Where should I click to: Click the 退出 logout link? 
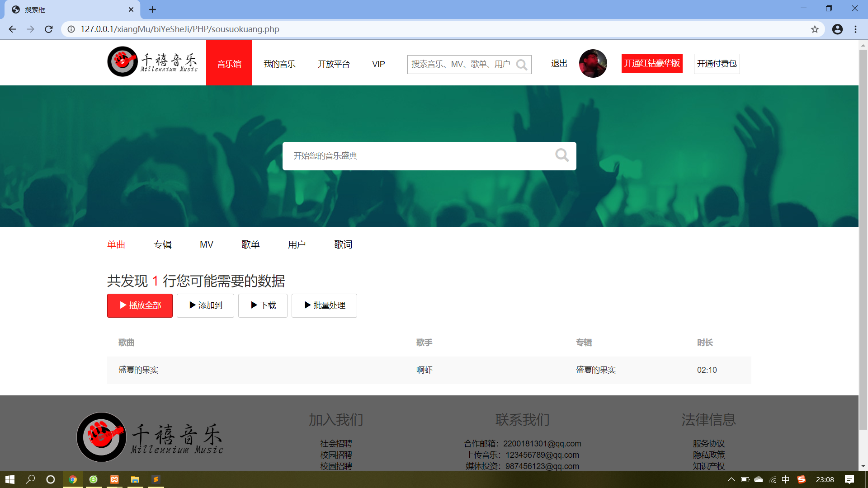(x=559, y=63)
